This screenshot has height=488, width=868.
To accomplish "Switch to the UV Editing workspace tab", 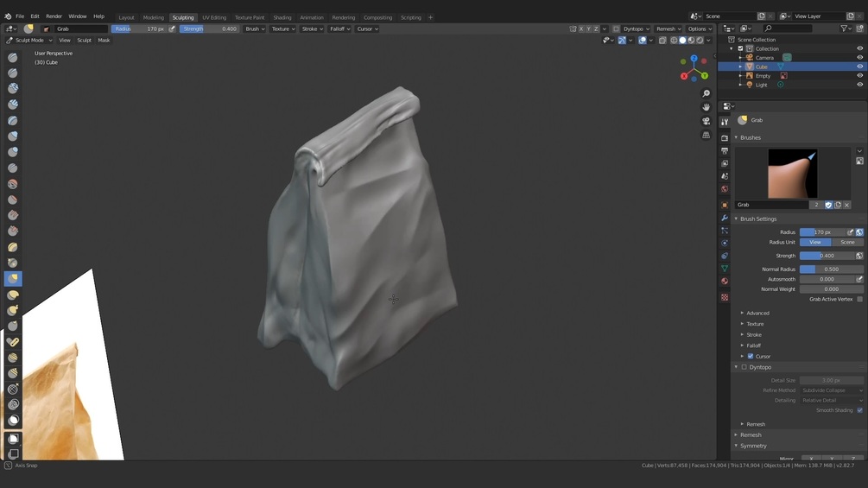I will [214, 17].
